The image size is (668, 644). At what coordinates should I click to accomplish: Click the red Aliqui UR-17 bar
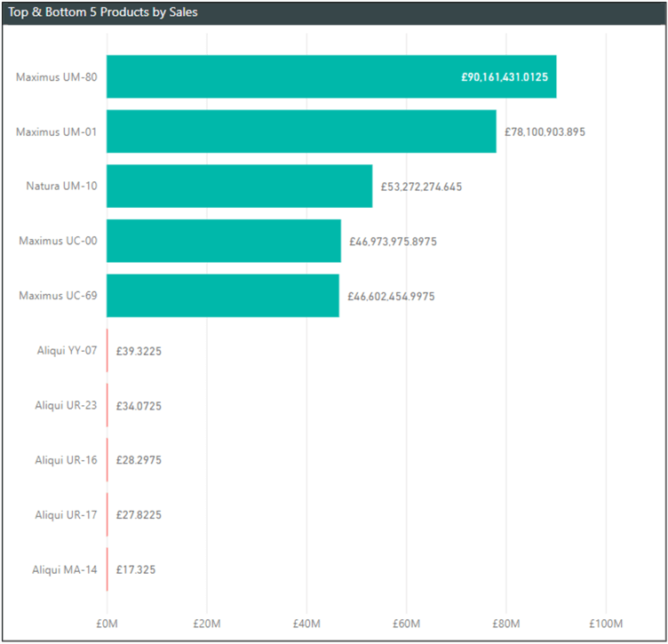click(x=107, y=514)
